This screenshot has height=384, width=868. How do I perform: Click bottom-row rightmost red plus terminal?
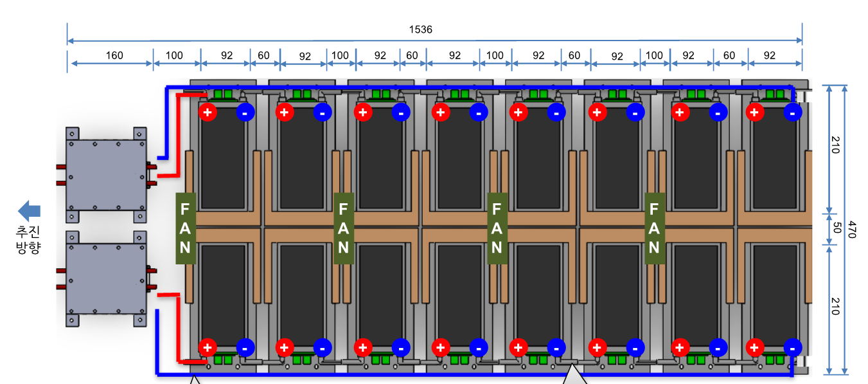(754, 347)
